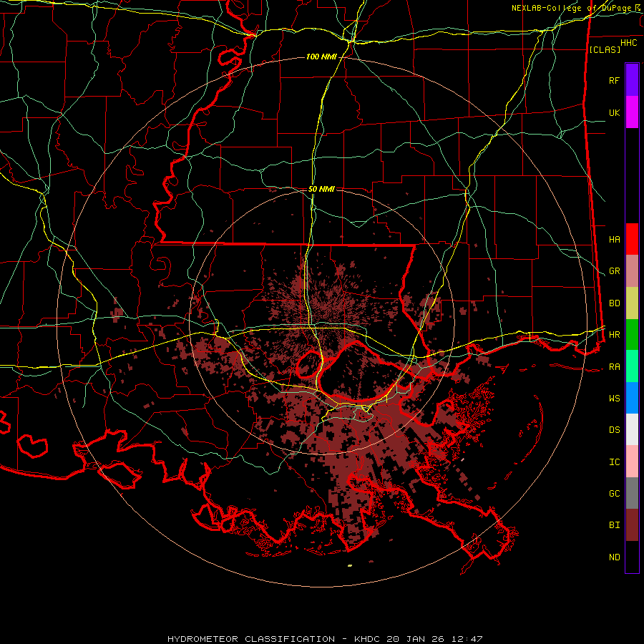
Task: Pick the WS blue legend swatch
Action: pyautogui.click(x=632, y=398)
